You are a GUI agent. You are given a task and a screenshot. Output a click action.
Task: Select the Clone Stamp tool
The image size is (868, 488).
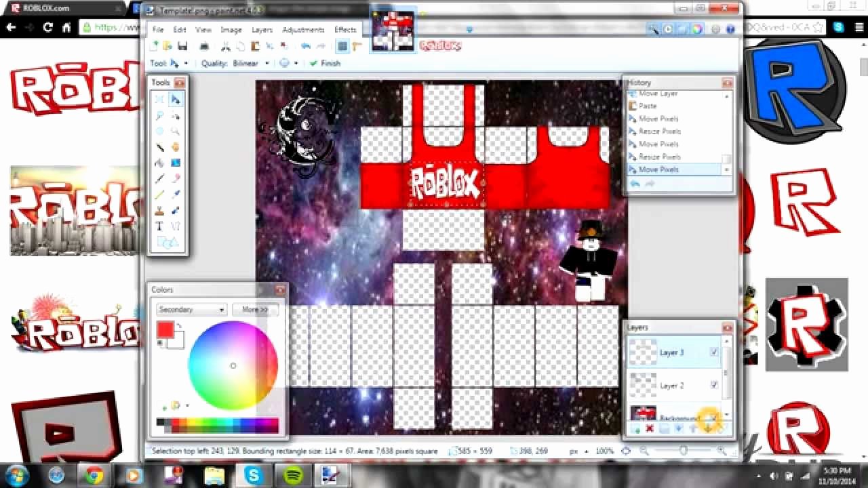159,211
